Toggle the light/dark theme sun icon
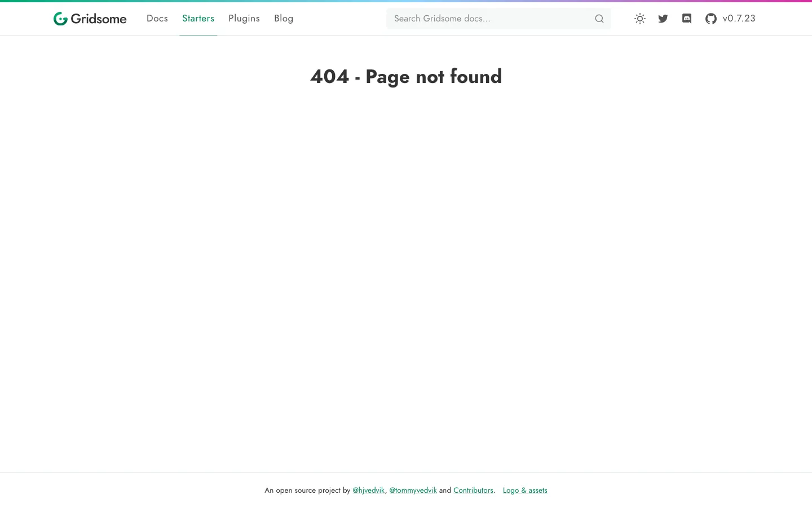This screenshot has width=812, height=508. point(640,19)
